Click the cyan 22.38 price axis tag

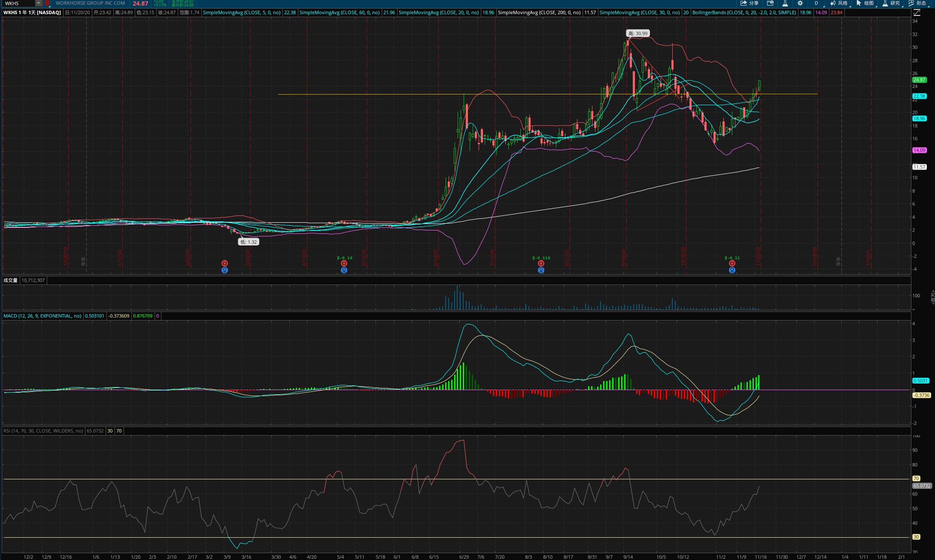coord(919,96)
